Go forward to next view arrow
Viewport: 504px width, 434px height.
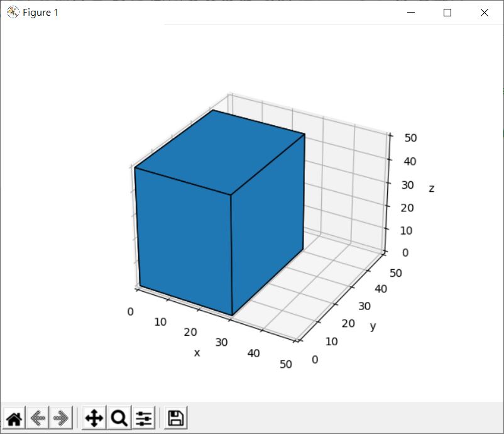61,418
